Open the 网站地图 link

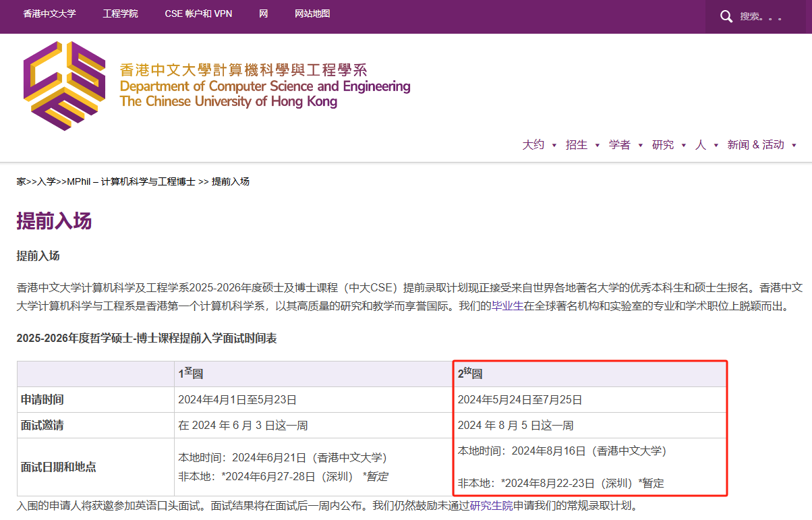(x=312, y=13)
